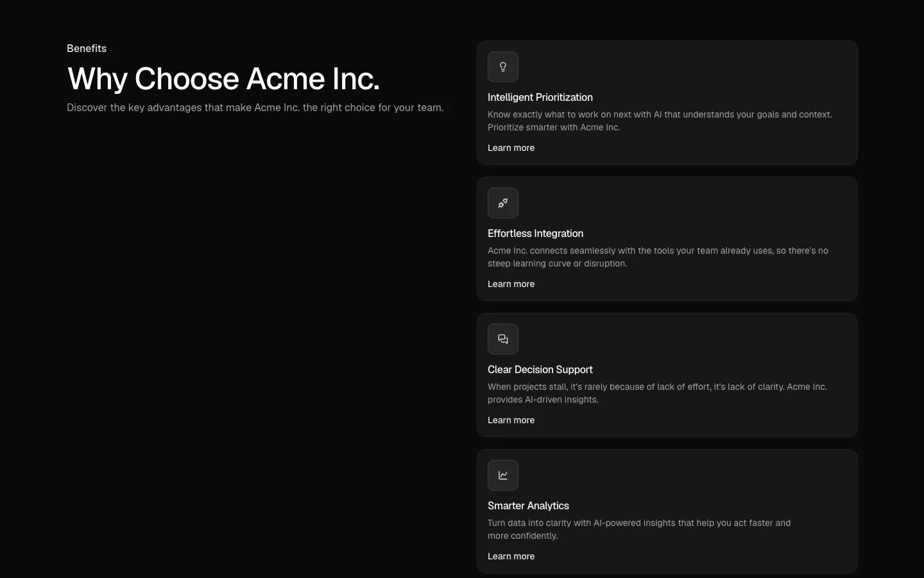924x578 pixels.
Task: Click the plug icon for Effortless Integration
Action: 503,203
